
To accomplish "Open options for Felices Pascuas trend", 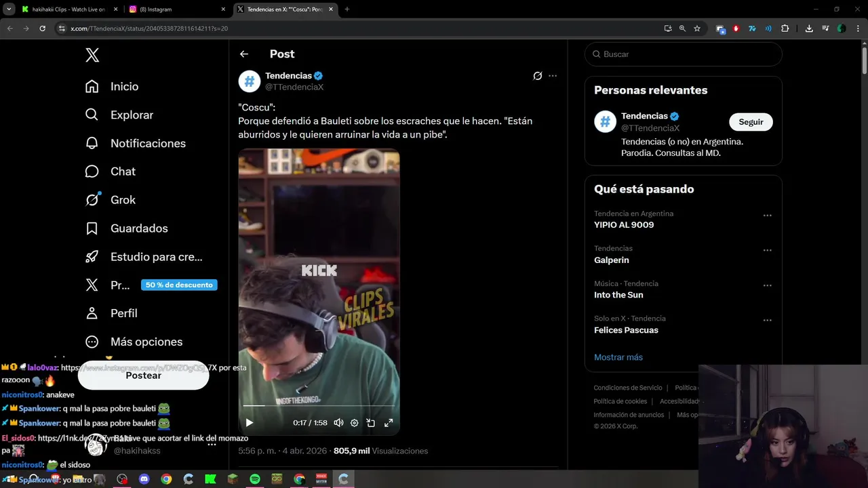I will coord(767,320).
